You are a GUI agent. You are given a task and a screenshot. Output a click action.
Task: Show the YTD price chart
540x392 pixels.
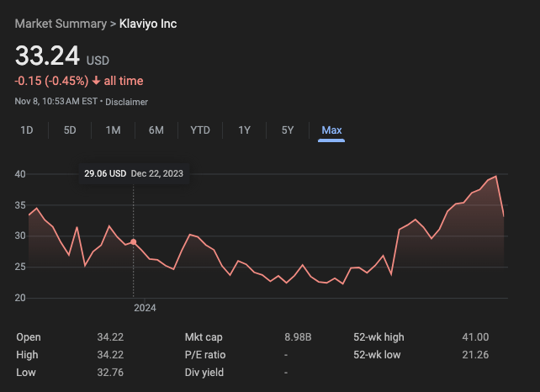pos(200,130)
